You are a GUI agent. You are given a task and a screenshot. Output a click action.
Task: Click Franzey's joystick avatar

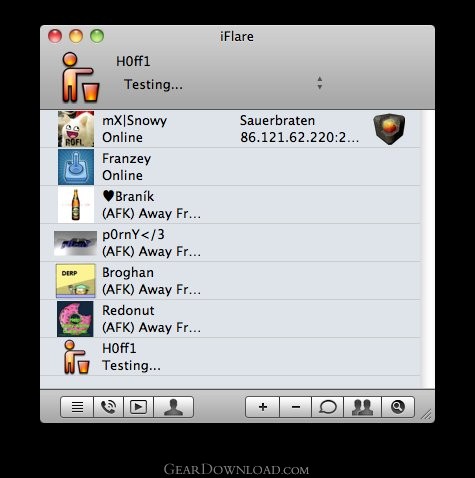point(76,167)
